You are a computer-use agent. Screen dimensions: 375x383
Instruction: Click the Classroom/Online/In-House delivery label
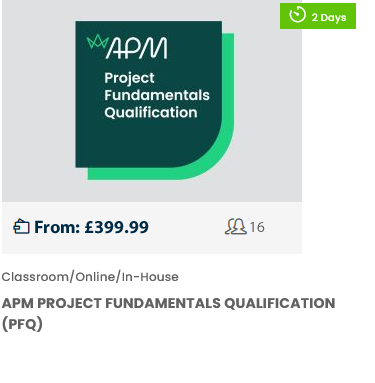(90, 277)
